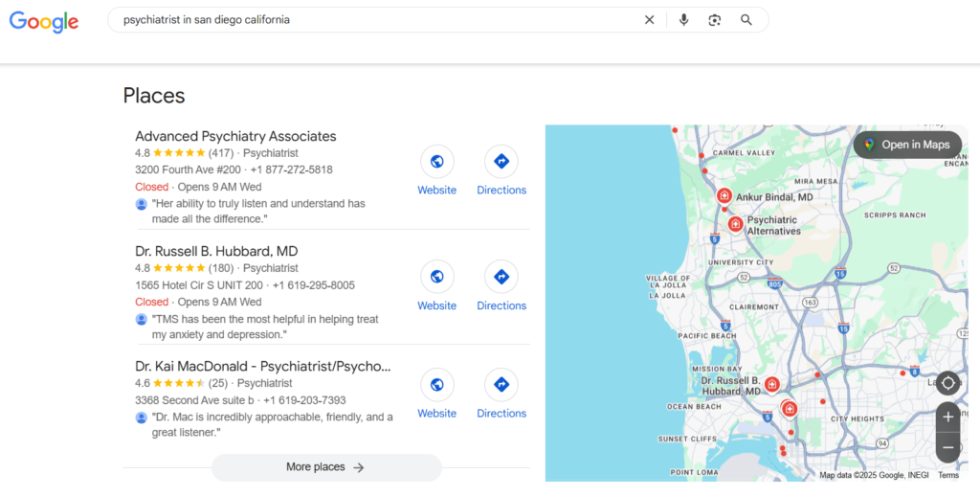Get directions to Dr. Russell B. Hubbard icon

(501, 277)
